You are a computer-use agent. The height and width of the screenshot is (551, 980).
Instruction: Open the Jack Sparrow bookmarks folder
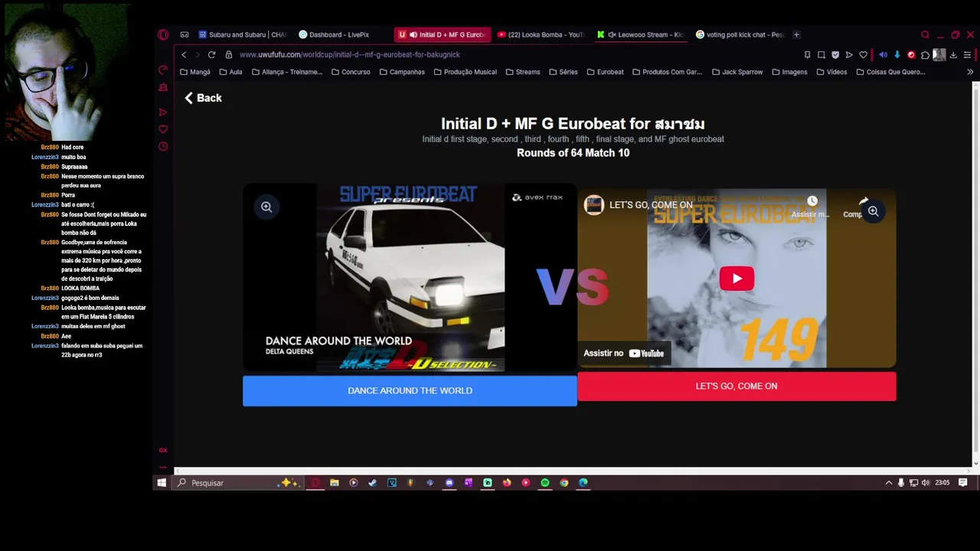coord(737,72)
